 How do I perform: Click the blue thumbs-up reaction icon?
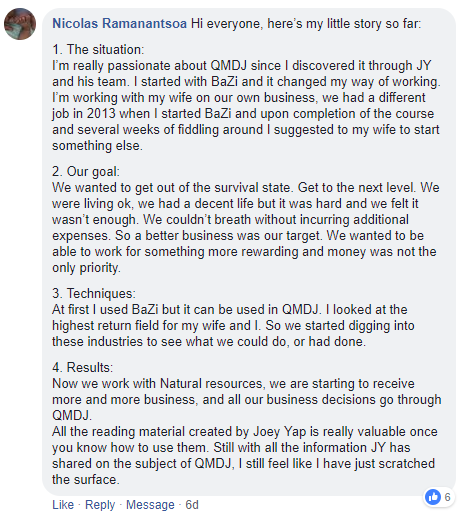(433, 497)
